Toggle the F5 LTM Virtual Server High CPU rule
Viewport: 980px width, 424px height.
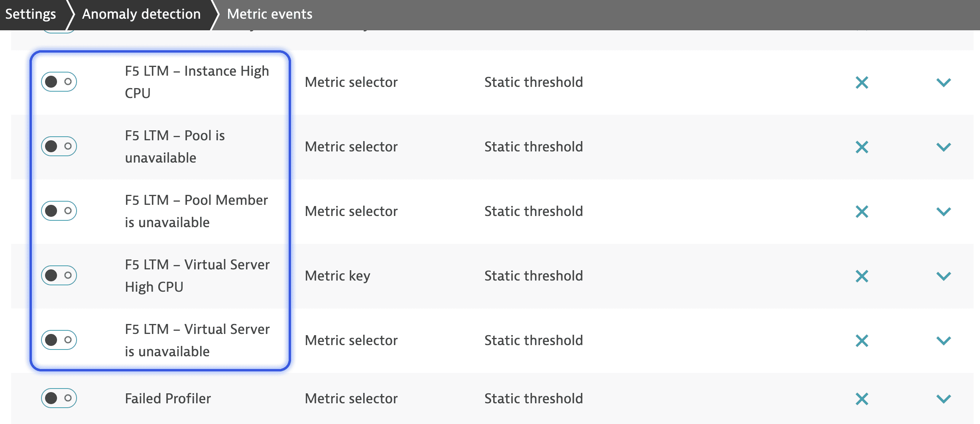(x=59, y=275)
